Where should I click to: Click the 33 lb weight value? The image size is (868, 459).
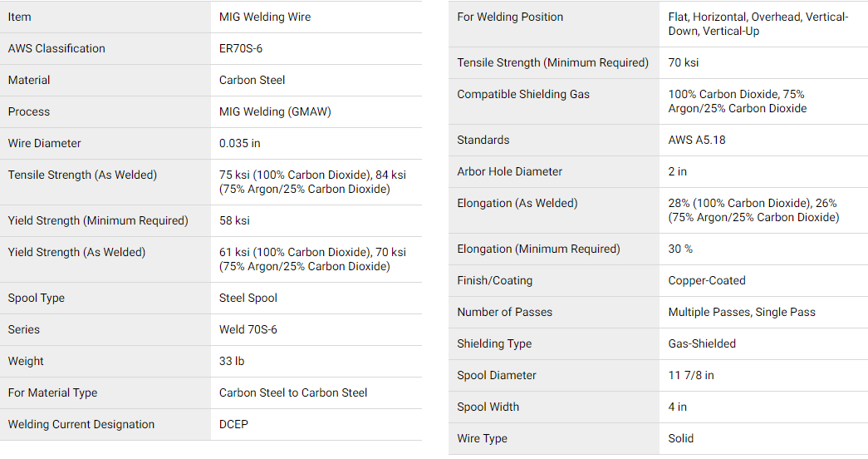click(232, 362)
